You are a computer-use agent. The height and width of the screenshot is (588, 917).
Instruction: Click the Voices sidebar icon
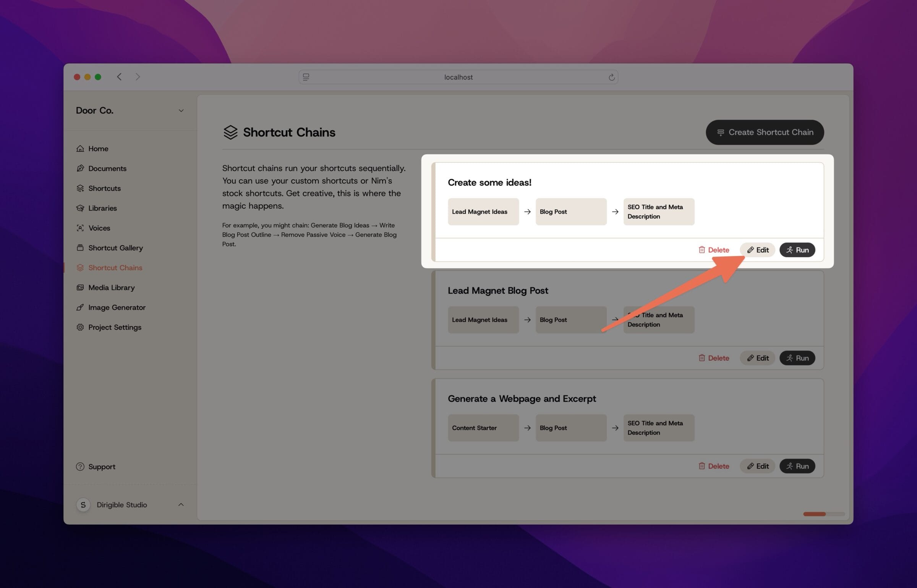click(x=80, y=228)
